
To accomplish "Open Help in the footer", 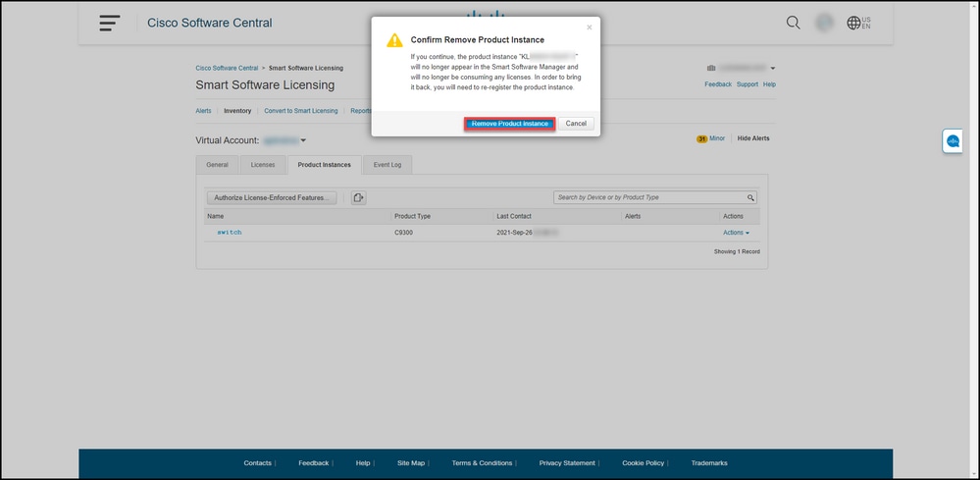I will coord(363,463).
